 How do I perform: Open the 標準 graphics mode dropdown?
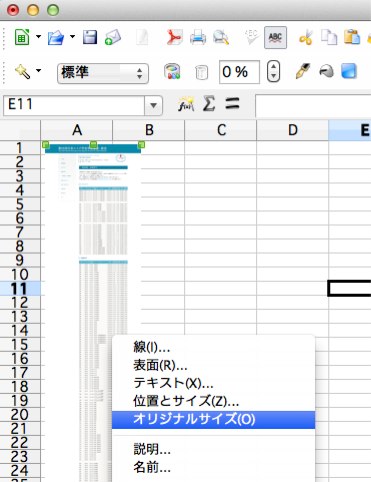coord(103,73)
